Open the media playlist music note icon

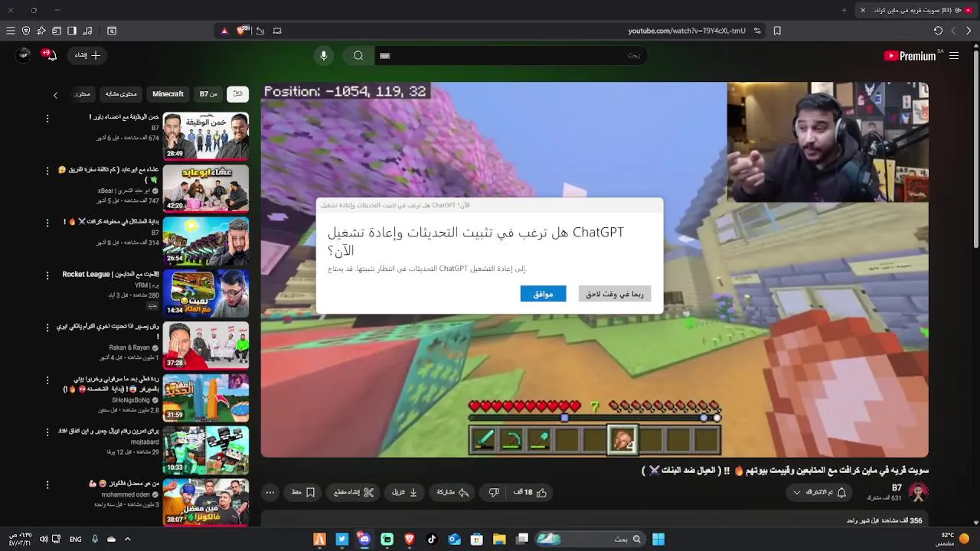87,31
